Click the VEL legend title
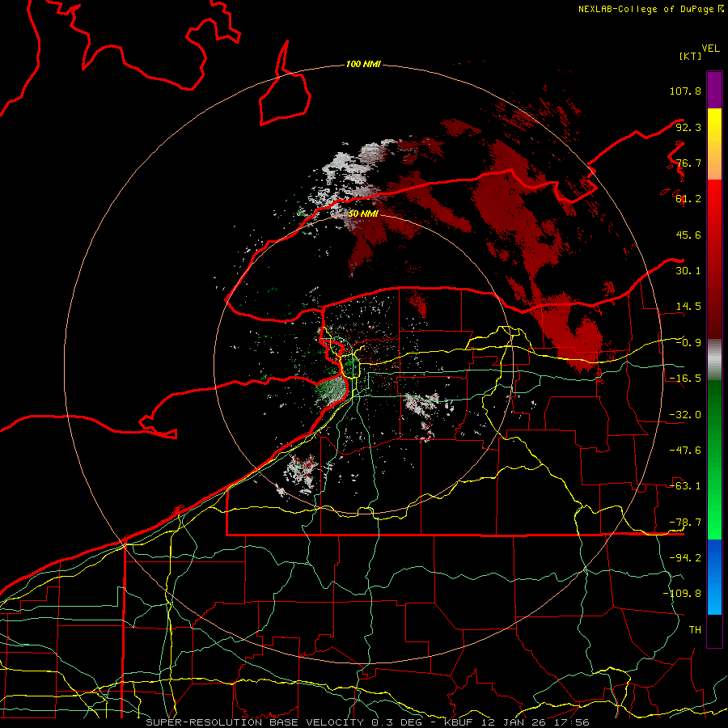728x728 pixels. [x=710, y=49]
